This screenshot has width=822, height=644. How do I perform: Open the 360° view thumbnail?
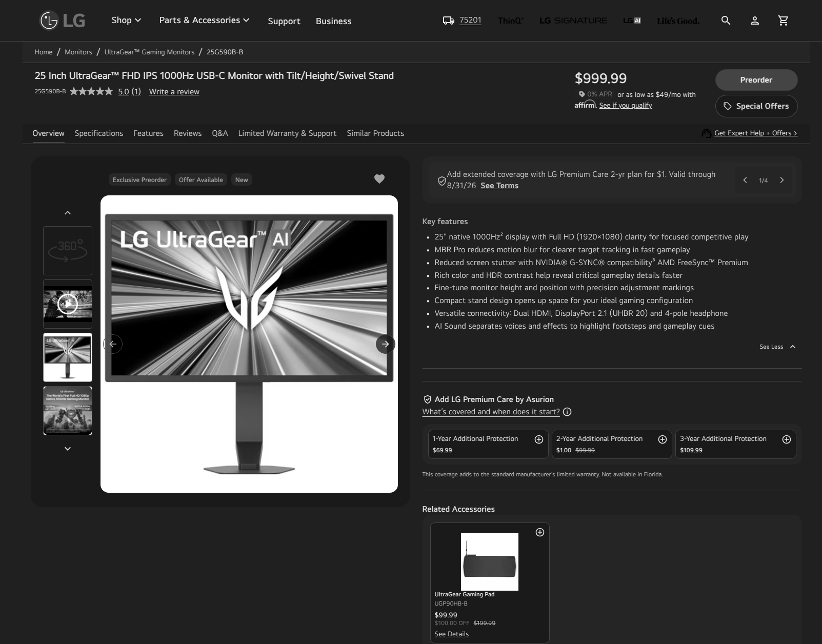click(x=68, y=251)
